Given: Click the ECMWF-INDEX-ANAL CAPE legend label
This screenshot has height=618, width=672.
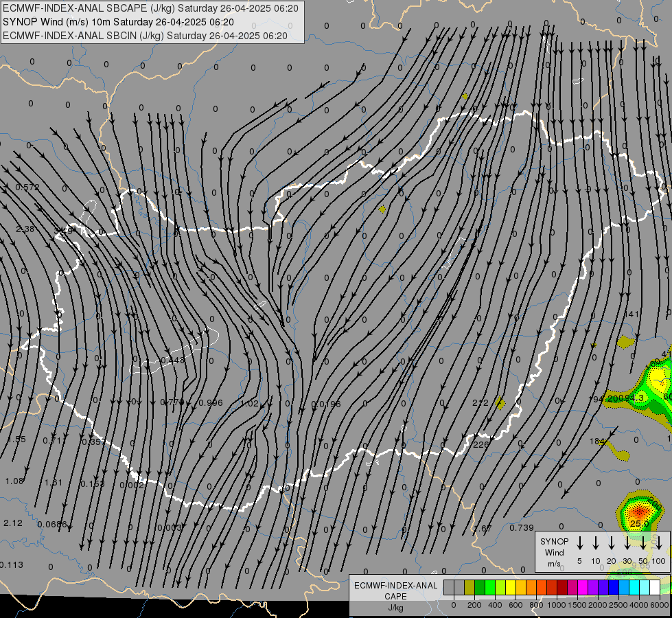Looking at the screenshot, I should pos(395,591).
